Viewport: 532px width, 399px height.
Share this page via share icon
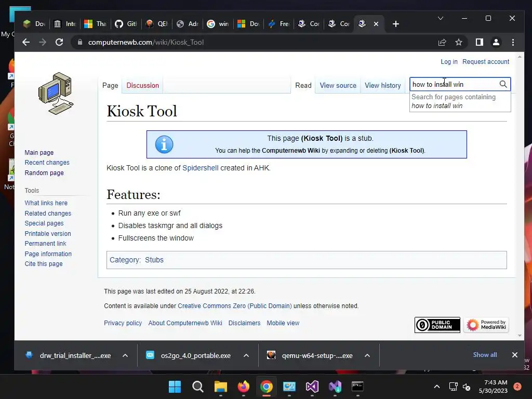click(x=442, y=42)
